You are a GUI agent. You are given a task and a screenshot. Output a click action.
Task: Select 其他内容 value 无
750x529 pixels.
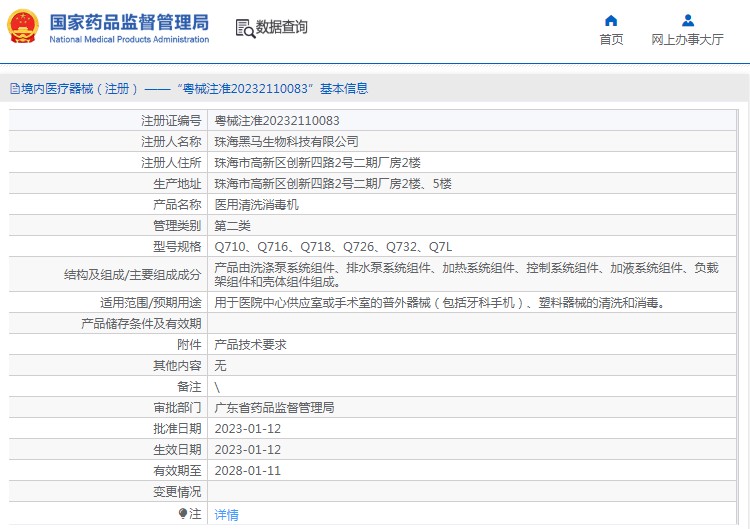[221, 365]
